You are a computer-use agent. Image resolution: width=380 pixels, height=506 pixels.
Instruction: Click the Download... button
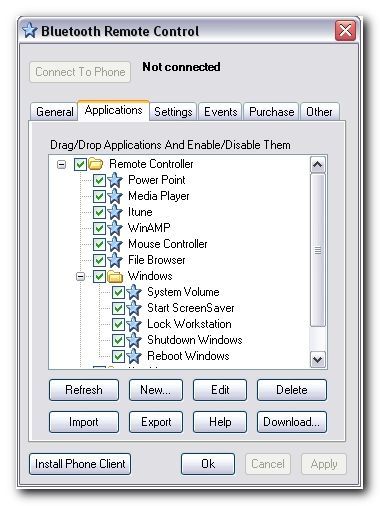(292, 422)
